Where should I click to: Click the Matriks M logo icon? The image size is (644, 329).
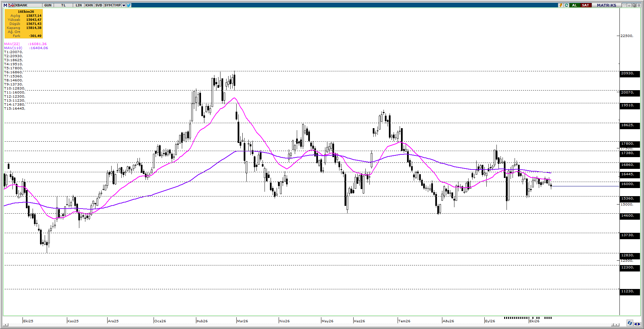[x=5, y=5]
